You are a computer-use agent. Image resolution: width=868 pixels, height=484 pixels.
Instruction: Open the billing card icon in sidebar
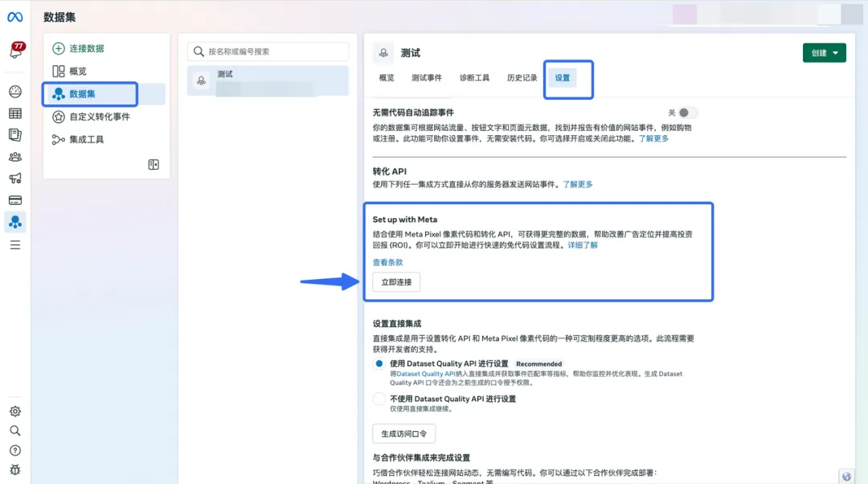(x=15, y=200)
